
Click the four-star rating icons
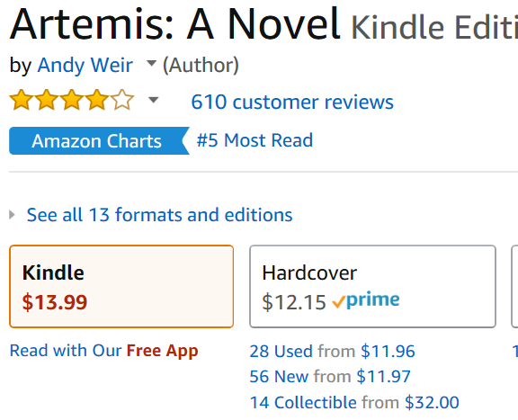(x=72, y=100)
